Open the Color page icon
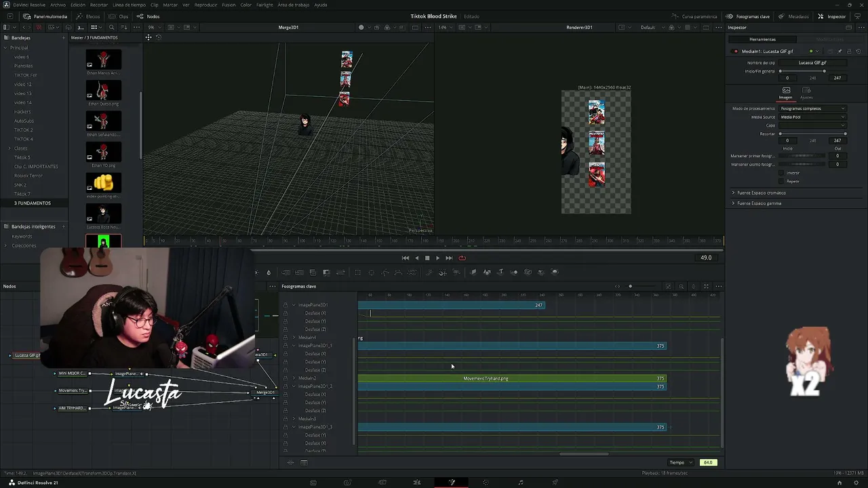 click(486, 483)
